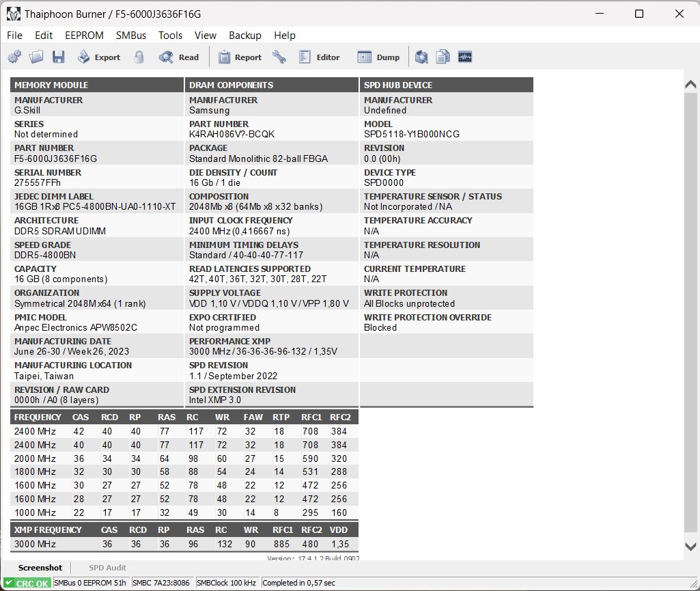Click the SMBus 0 EEPROM 51h status entry
The width and height of the screenshot is (700, 591).
(x=90, y=583)
